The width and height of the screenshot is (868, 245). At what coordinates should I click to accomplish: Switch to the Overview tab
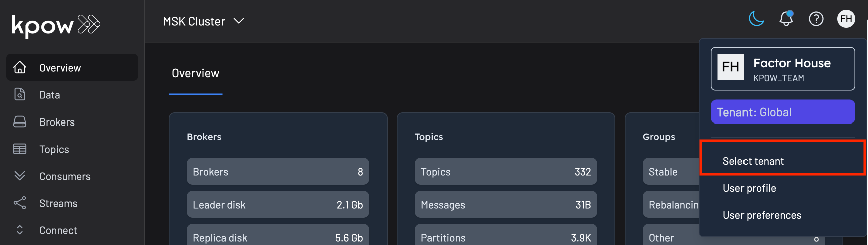click(195, 74)
